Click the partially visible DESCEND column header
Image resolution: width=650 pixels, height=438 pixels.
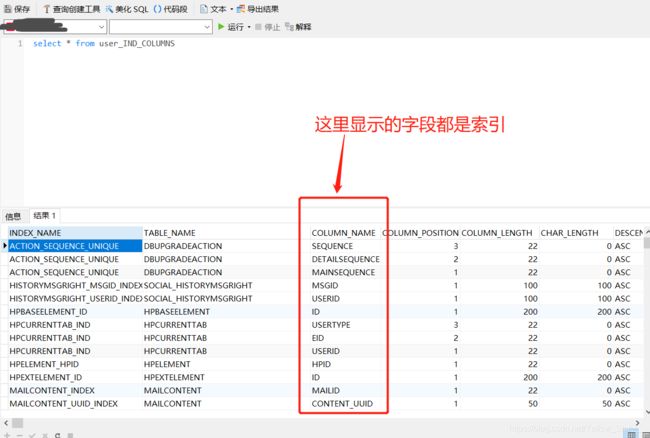tap(628, 233)
